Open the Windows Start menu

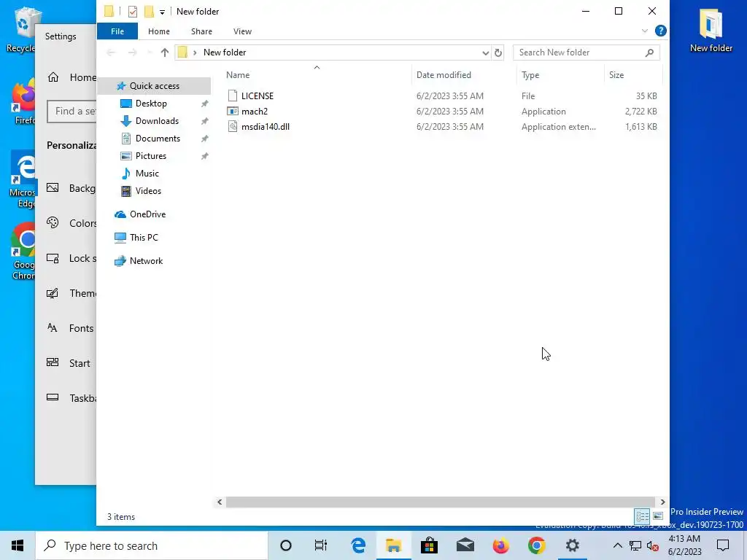[x=18, y=545]
